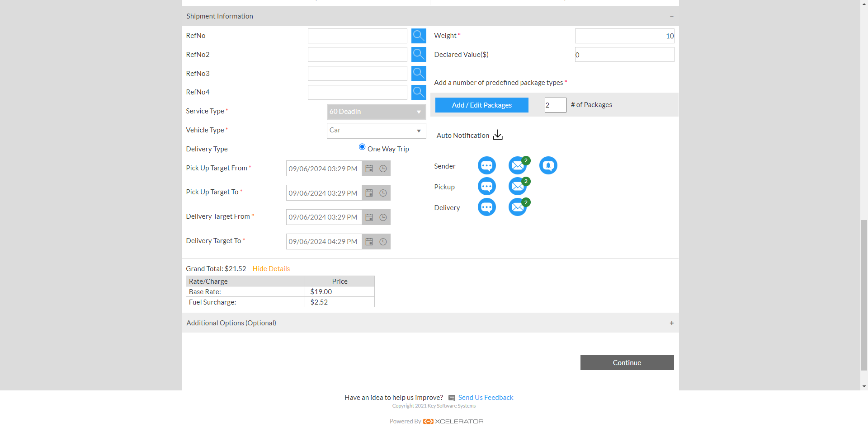Screen dimensions: 868x427
Task: Click the Auto Notification download icon
Action: pos(498,135)
